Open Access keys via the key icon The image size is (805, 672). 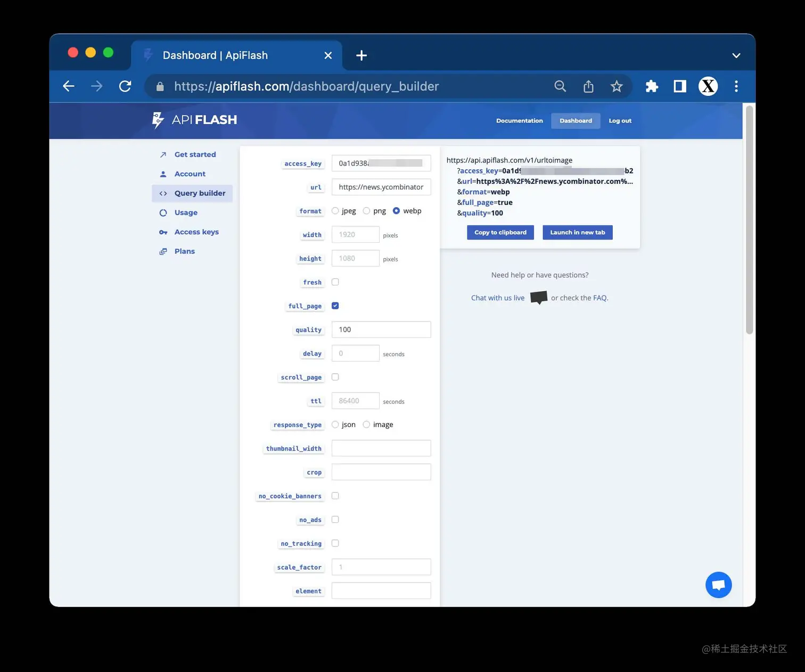[162, 232]
